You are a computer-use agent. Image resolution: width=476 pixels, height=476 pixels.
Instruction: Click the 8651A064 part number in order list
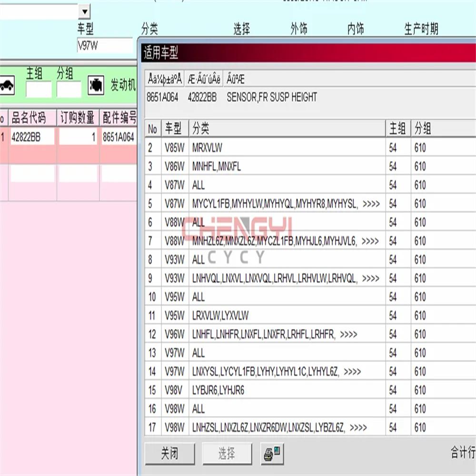tap(119, 137)
